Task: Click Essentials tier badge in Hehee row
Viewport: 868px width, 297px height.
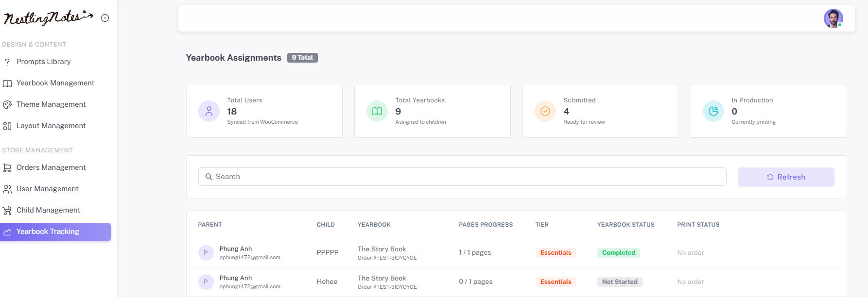Action: [556, 282]
